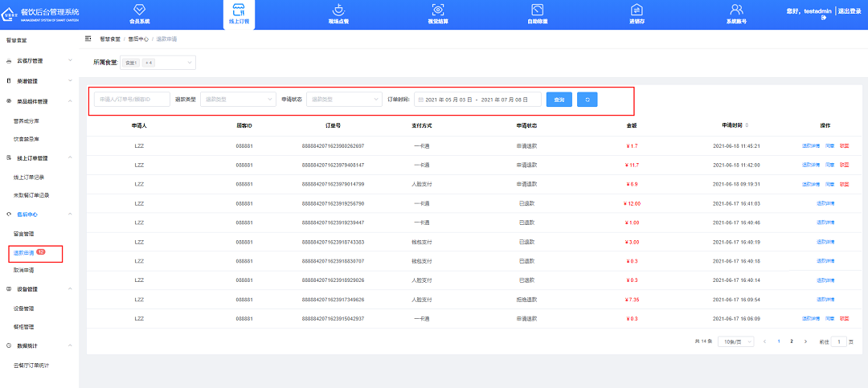Image resolution: width=868 pixels, height=388 pixels.
Task: Switch to the 线上订餐 top tab
Action: coord(239,14)
